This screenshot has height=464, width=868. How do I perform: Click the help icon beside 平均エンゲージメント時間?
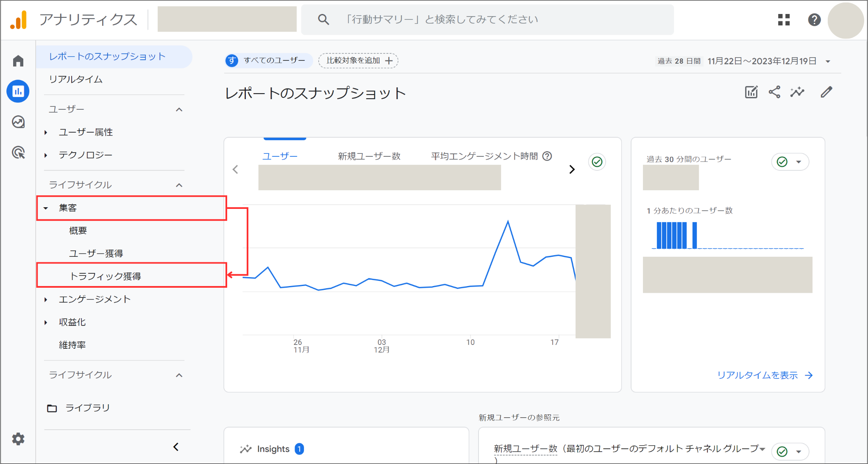547,156
